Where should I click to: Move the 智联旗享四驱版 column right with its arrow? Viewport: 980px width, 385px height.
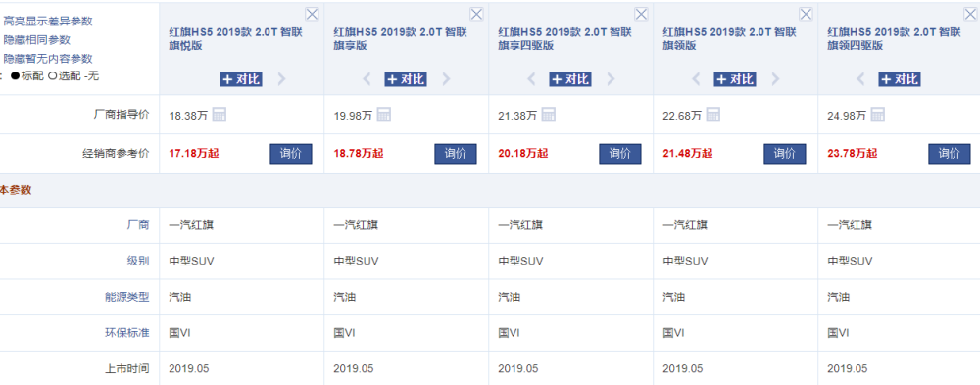(611, 78)
